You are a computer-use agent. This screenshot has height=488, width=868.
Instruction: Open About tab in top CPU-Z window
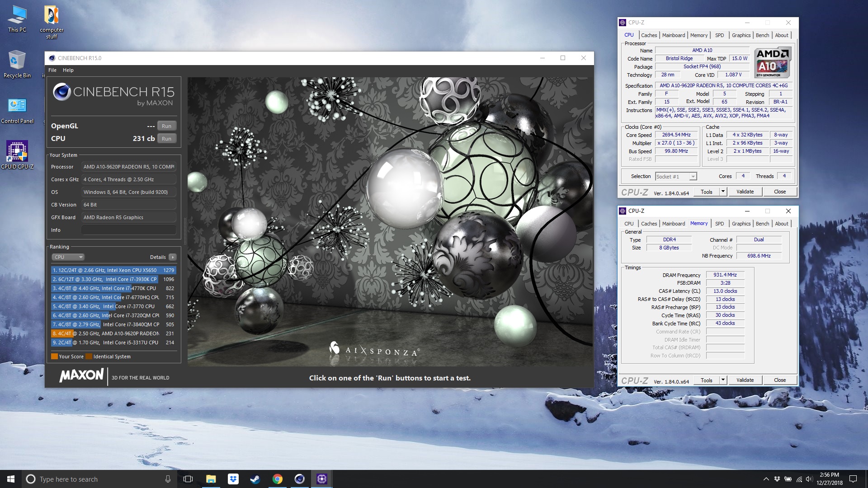point(782,35)
